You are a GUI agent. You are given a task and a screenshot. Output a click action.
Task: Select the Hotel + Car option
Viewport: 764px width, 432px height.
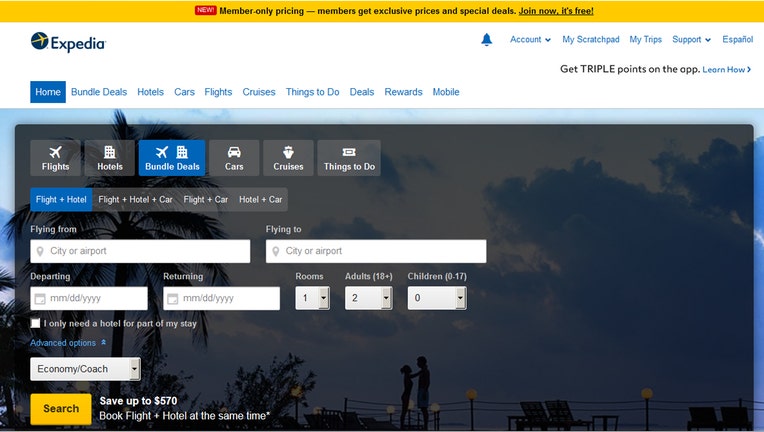coord(261,200)
